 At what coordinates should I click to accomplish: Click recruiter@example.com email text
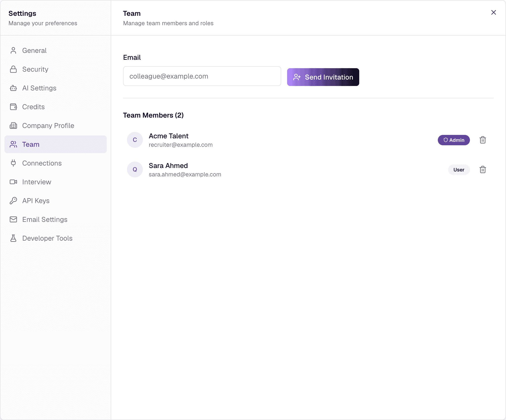click(181, 145)
